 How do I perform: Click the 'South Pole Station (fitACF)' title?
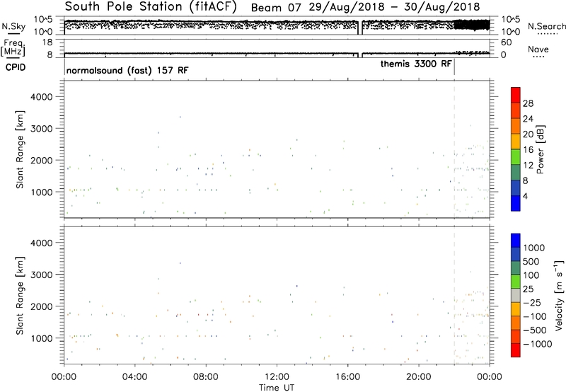(151, 7)
